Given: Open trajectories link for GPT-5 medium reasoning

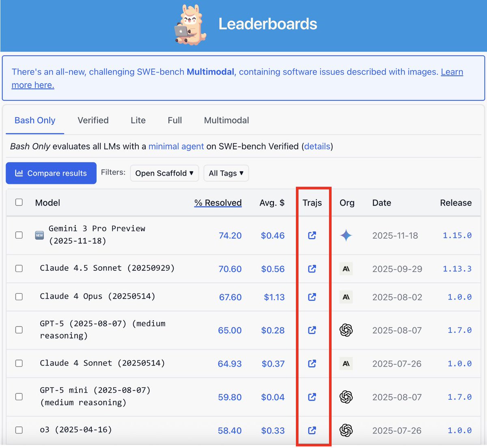Looking at the screenshot, I should [312, 330].
